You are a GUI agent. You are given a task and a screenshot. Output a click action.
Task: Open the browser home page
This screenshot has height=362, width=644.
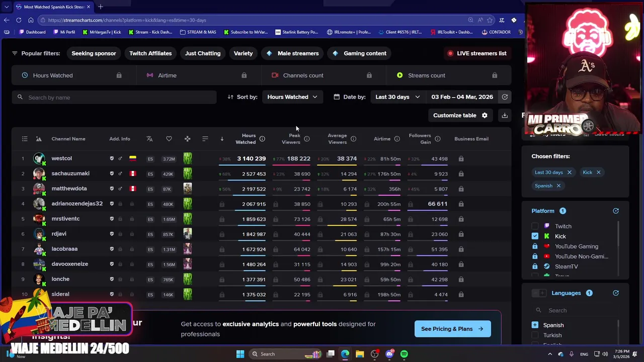coord(31,20)
